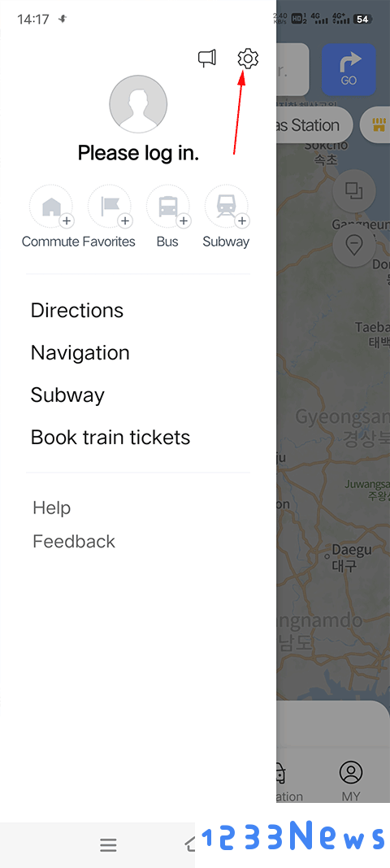The width and height of the screenshot is (390, 868).
Task: Tap the location pin map button
Action: click(x=354, y=245)
